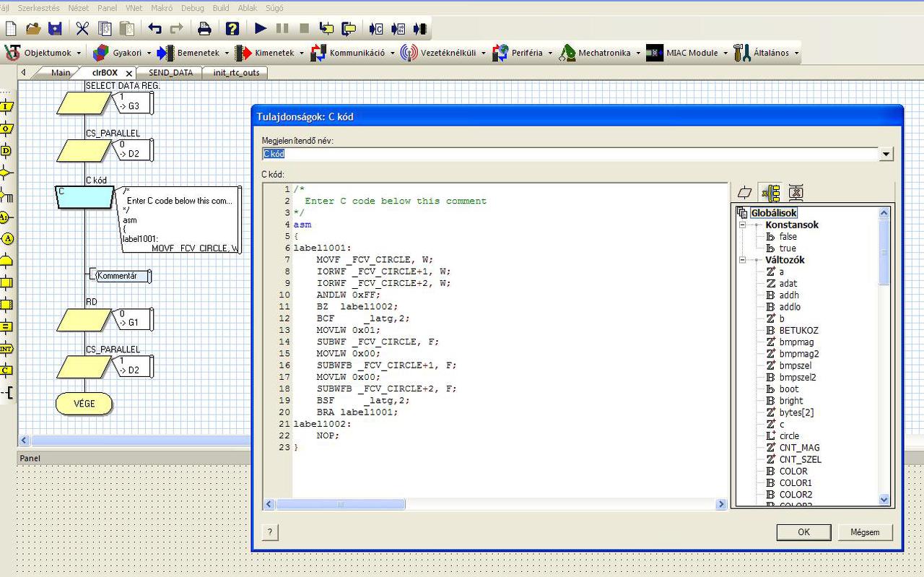Select the Decision diamond icon in left palette
924x577 pixels.
click(x=6, y=173)
